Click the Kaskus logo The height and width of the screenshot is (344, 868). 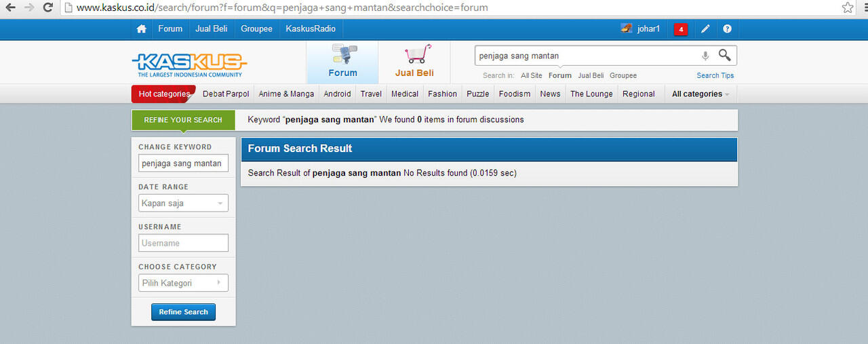click(x=189, y=65)
